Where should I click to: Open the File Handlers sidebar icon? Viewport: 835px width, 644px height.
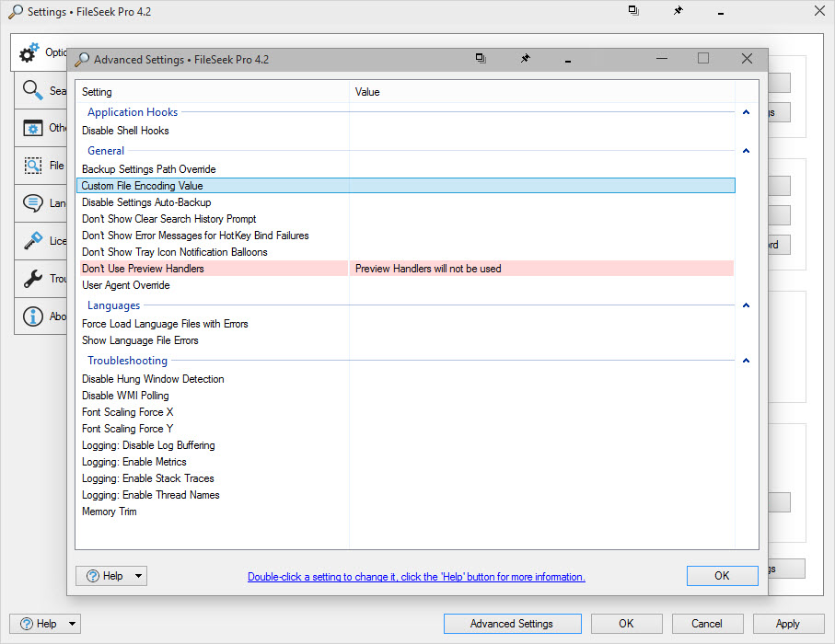(33, 166)
